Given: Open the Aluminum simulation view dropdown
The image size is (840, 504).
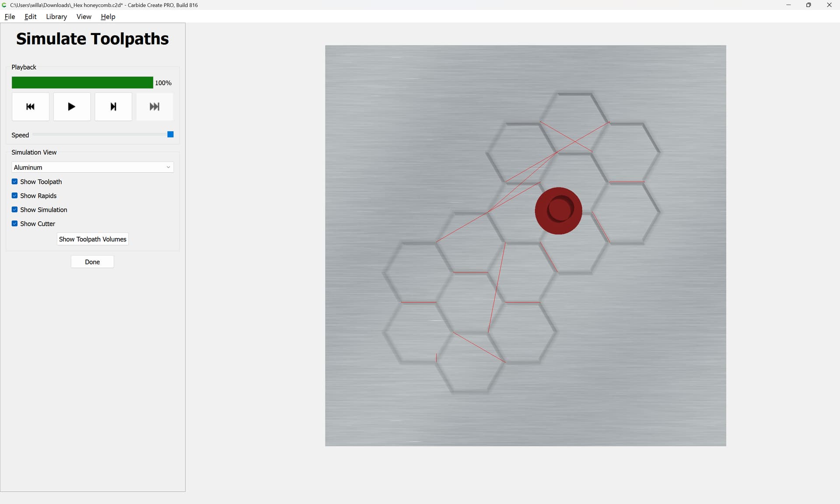Looking at the screenshot, I should pyautogui.click(x=92, y=167).
